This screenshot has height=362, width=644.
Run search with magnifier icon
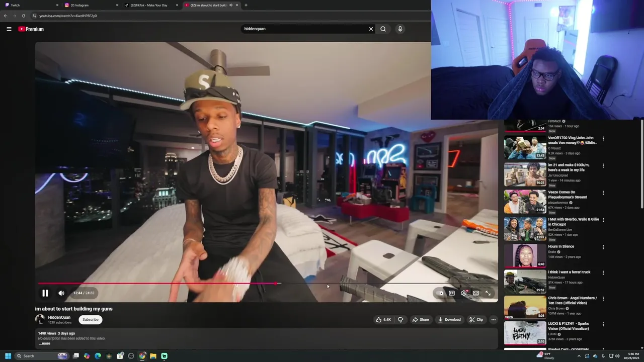tap(383, 29)
